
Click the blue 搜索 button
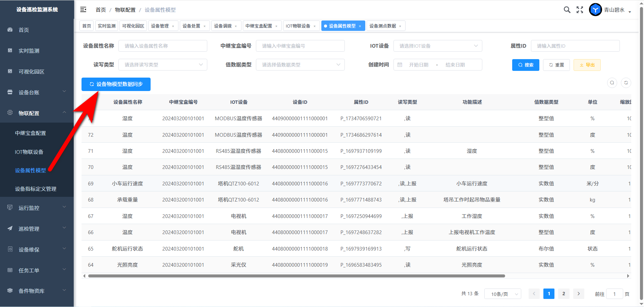526,65
